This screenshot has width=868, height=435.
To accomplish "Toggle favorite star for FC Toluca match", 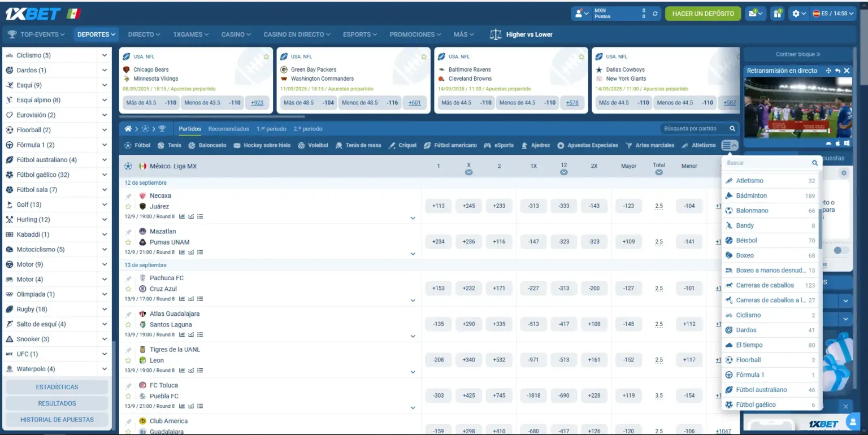I will (x=128, y=396).
